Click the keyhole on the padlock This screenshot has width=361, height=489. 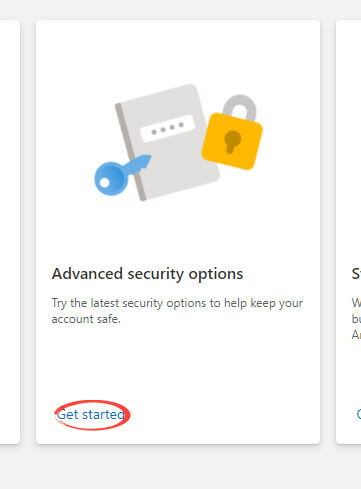coord(232,141)
